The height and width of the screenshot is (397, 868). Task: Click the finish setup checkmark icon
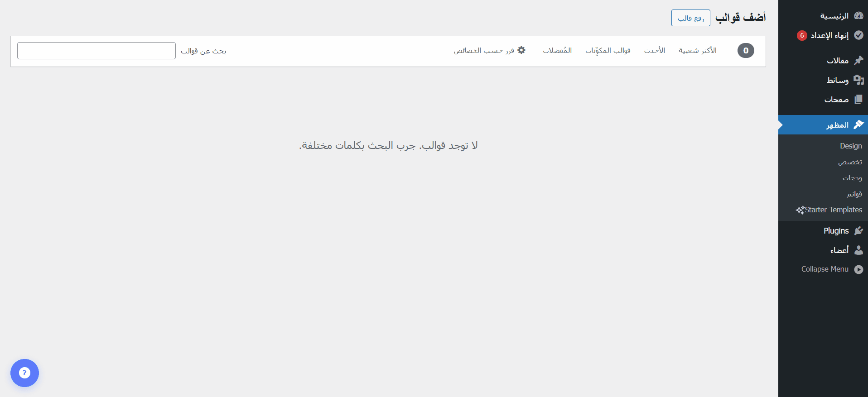[858, 35]
